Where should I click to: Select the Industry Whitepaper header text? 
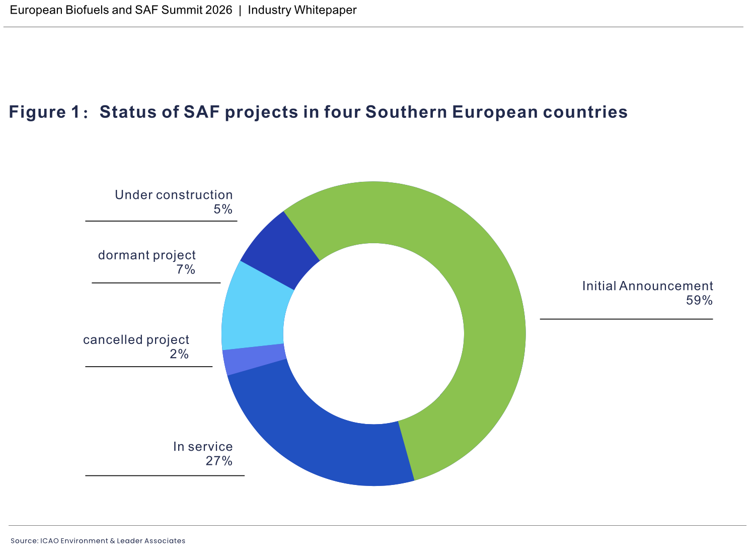pos(302,10)
